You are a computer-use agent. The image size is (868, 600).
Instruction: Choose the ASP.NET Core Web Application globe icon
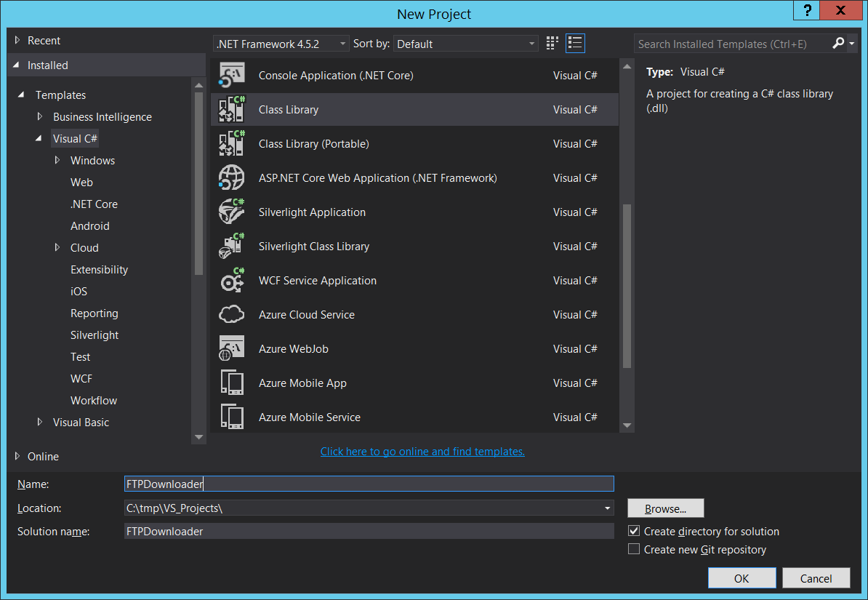click(x=231, y=178)
